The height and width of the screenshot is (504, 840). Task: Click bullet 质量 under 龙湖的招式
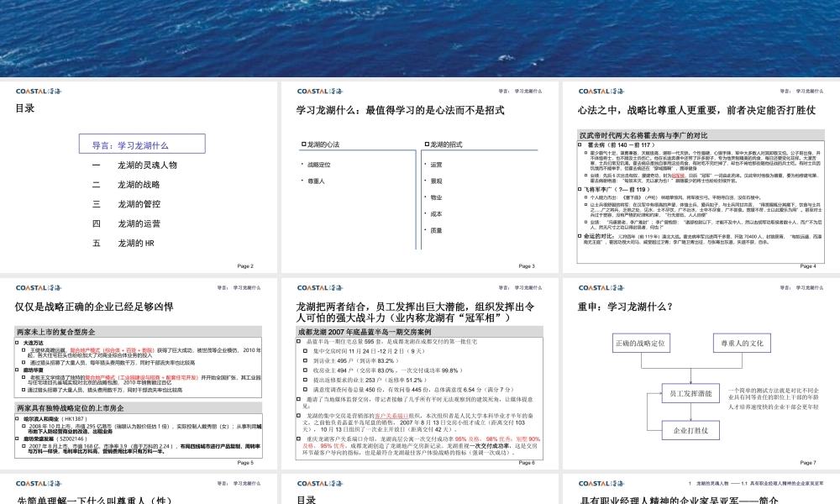[436, 230]
